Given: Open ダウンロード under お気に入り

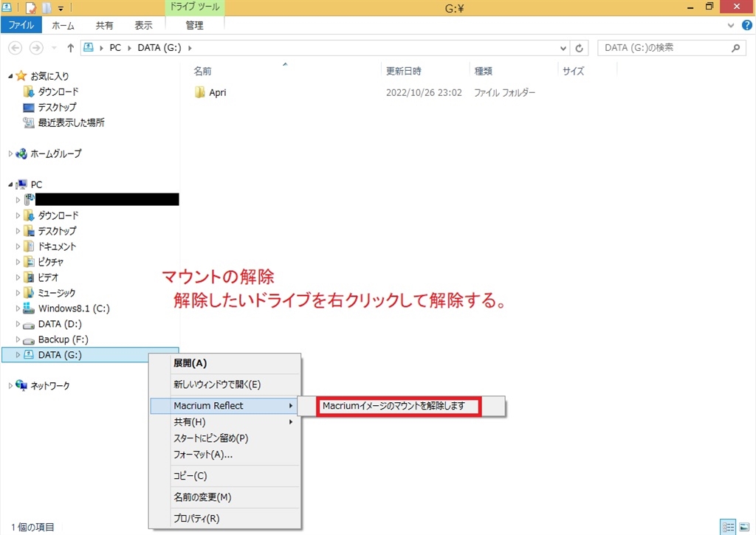Looking at the screenshot, I should (x=58, y=92).
